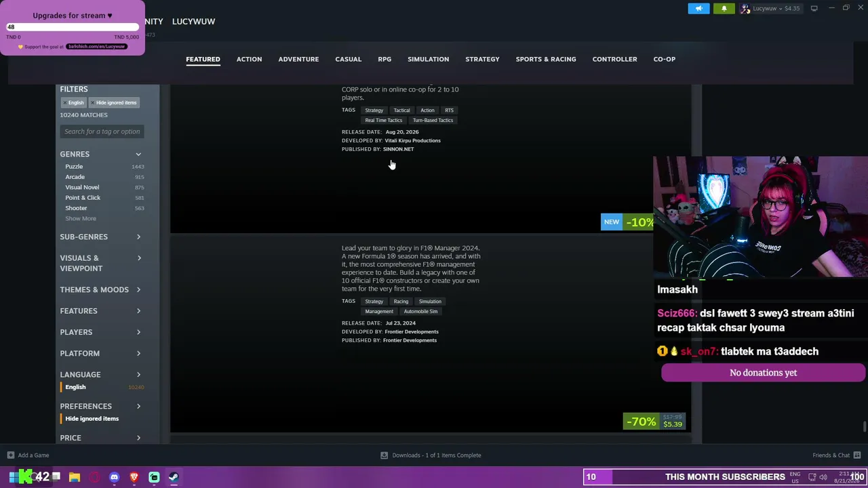Click the taskbar volume speaker icon
The width and height of the screenshot is (868, 488).
(x=823, y=477)
